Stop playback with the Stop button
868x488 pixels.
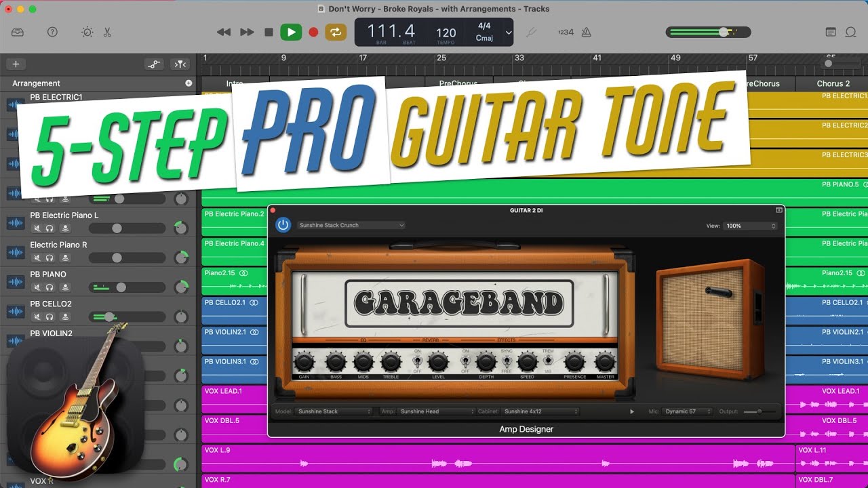point(269,32)
